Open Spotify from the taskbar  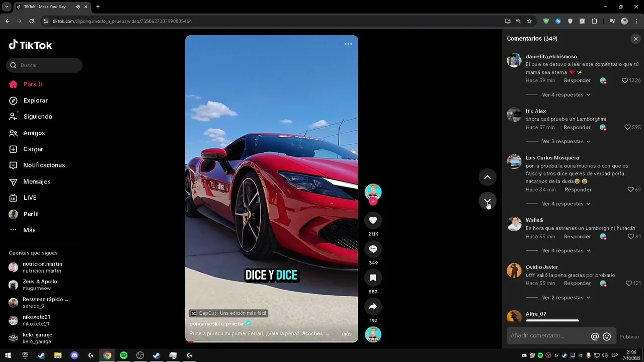(124, 355)
